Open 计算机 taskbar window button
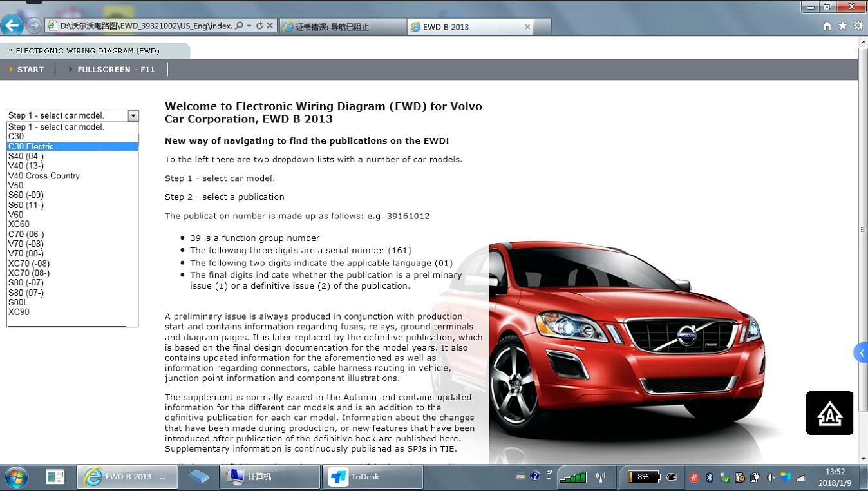 coord(270,477)
